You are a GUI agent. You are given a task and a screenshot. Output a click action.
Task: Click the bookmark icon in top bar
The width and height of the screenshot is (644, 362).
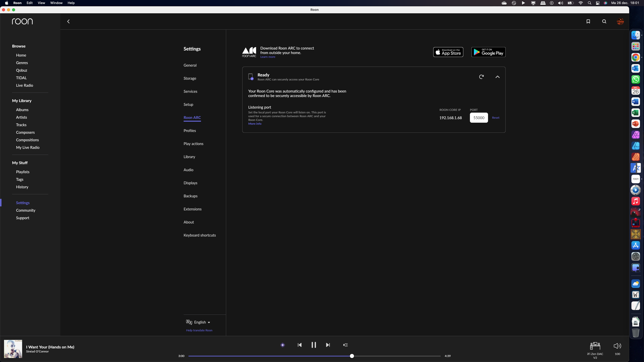(x=588, y=21)
